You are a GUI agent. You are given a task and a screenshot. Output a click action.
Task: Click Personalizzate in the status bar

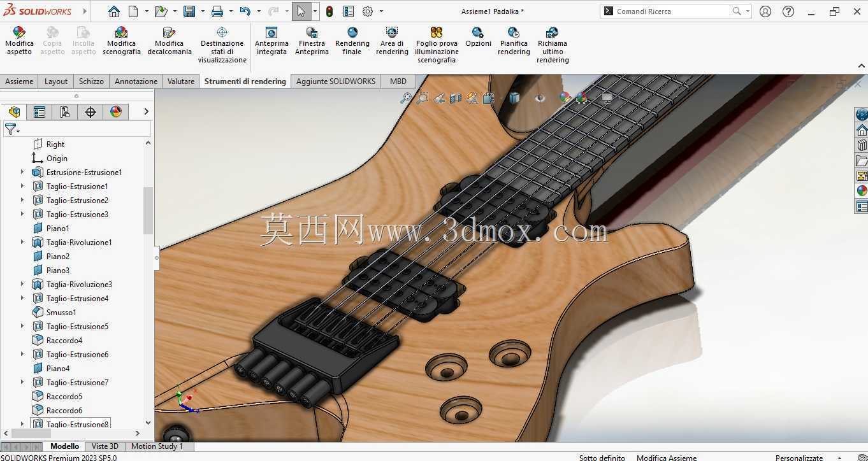pyautogui.click(x=799, y=458)
